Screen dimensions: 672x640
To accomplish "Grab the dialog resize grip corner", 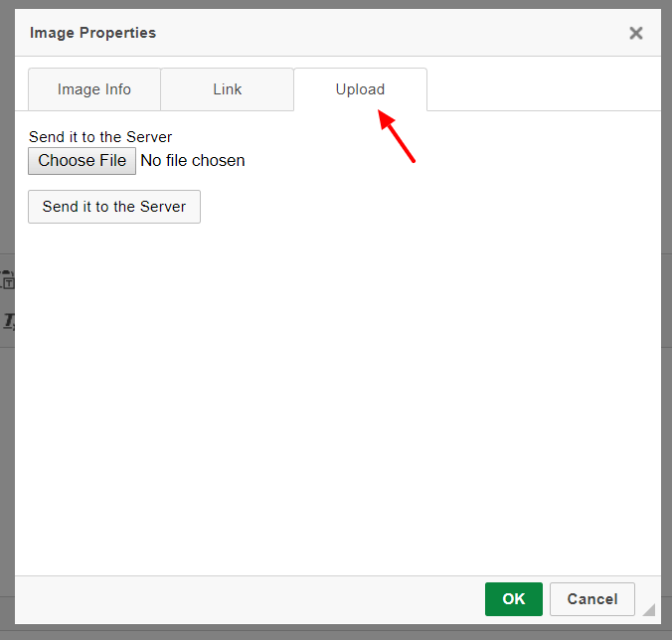I will [649, 609].
